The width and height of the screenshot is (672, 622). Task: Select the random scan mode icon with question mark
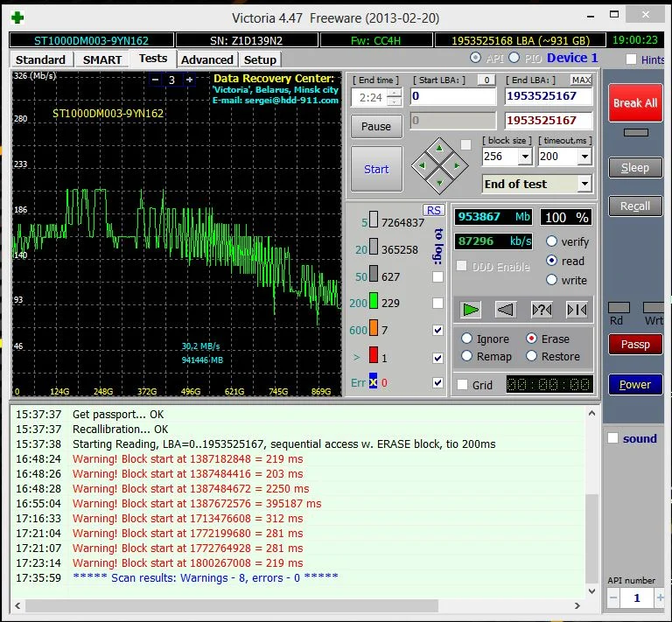pos(542,310)
